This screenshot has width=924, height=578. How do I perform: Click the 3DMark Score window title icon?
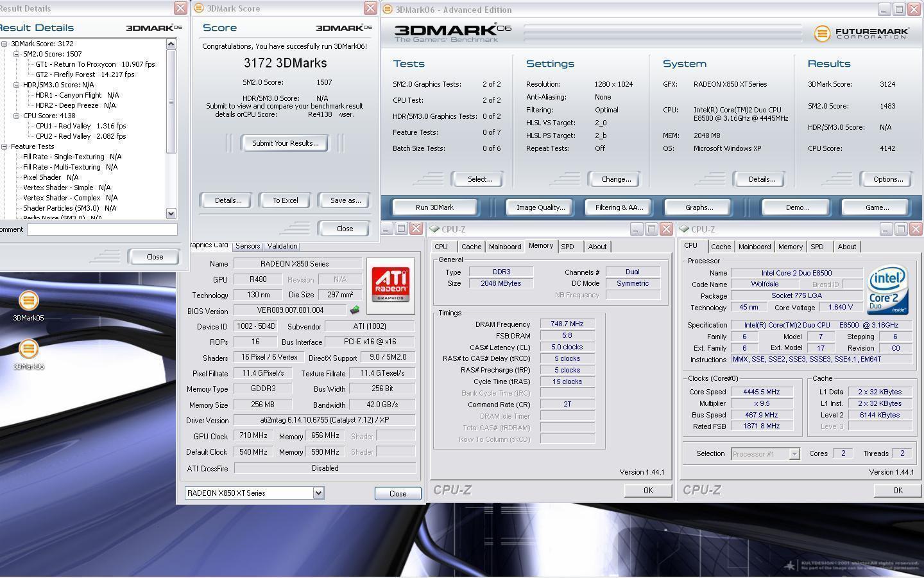pos(199,8)
